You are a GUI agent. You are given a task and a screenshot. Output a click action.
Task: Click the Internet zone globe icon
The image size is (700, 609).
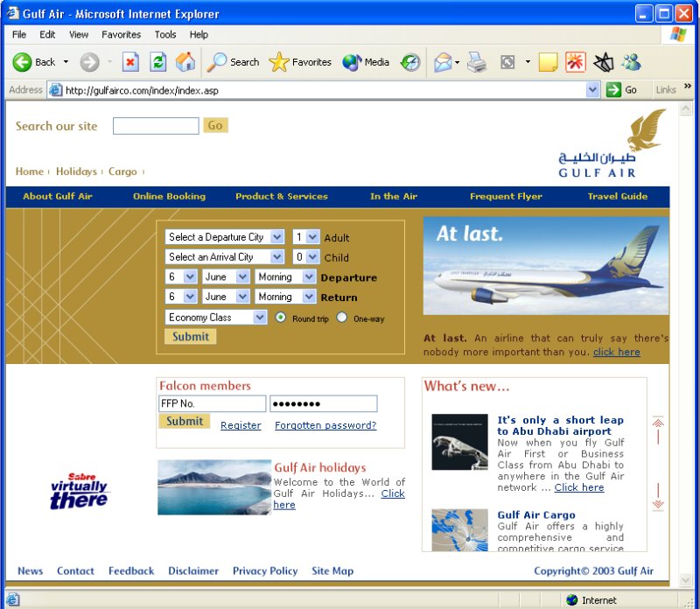(571, 599)
